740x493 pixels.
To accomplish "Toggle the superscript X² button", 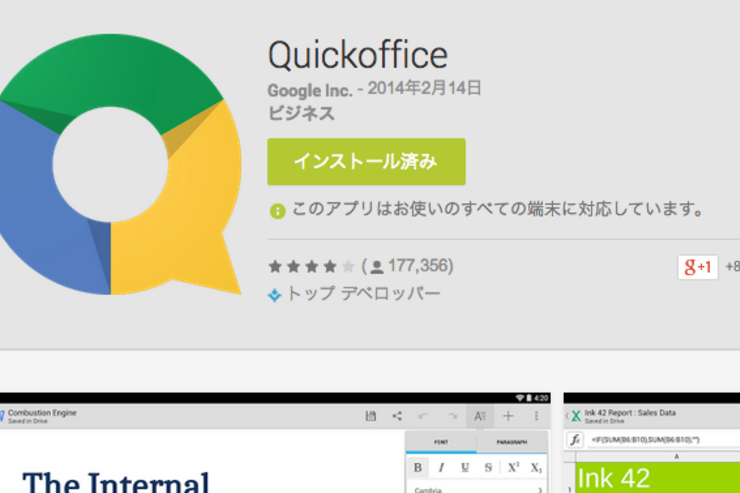I will point(513,468).
